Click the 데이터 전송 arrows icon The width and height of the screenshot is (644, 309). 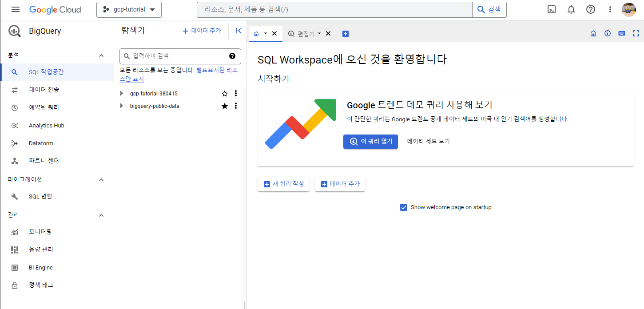click(x=15, y=90)
